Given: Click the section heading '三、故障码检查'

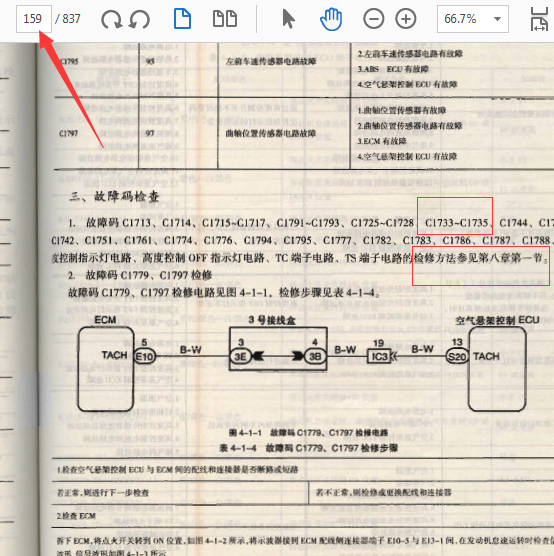Looking at the screenshot, I should 114,196.
